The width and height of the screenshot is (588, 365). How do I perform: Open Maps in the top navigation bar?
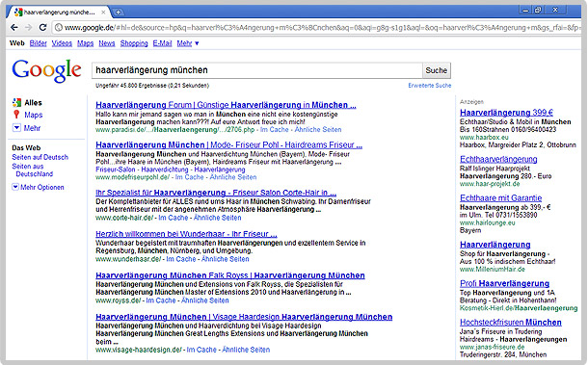point(86,43)
